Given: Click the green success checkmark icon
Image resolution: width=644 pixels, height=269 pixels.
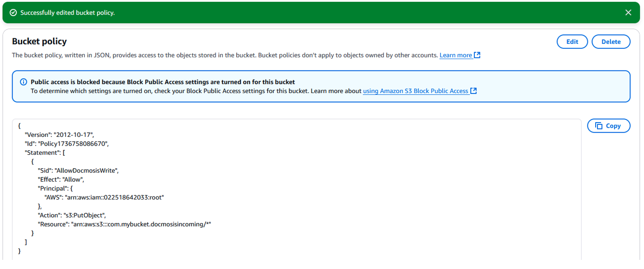Looking at the screenshot, I should click(13, 13).
